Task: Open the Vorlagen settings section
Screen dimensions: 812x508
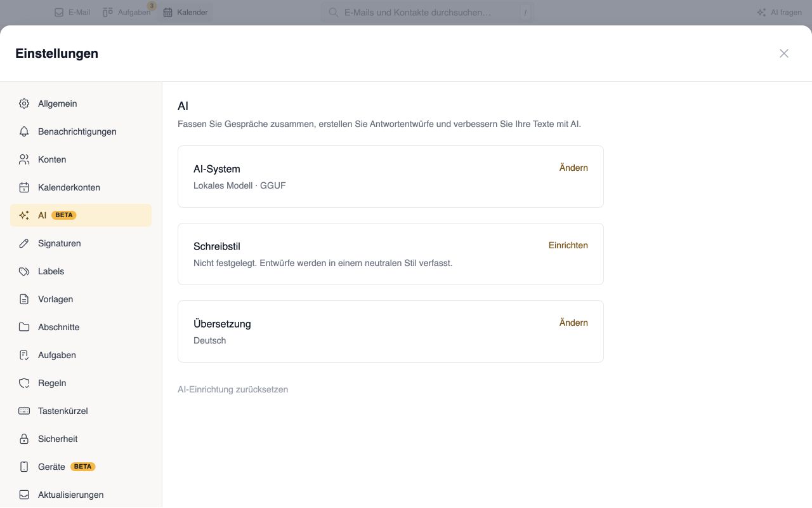Action: 81,299
